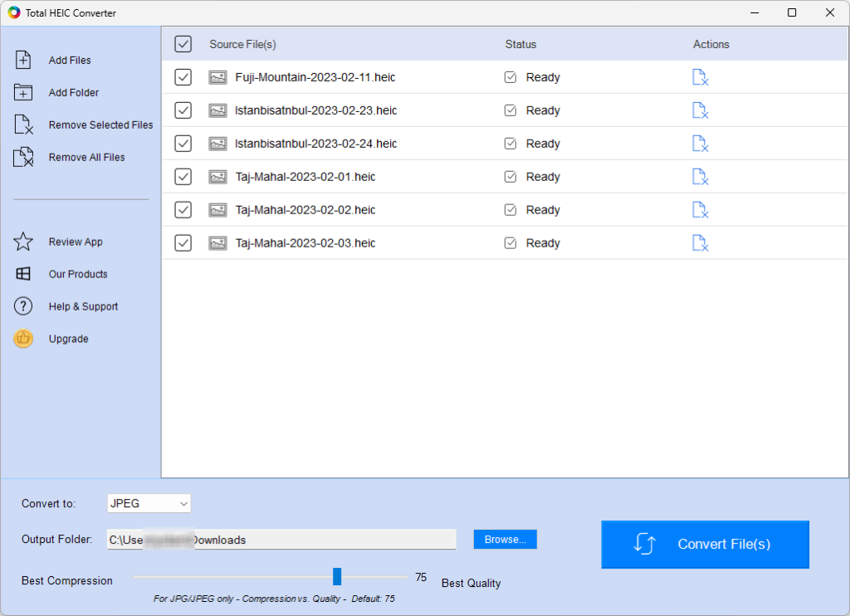This screenshot has width=850, height=616.
Task: Click the quality value 75
Action: pyautogui.click(x=421, y=577)
